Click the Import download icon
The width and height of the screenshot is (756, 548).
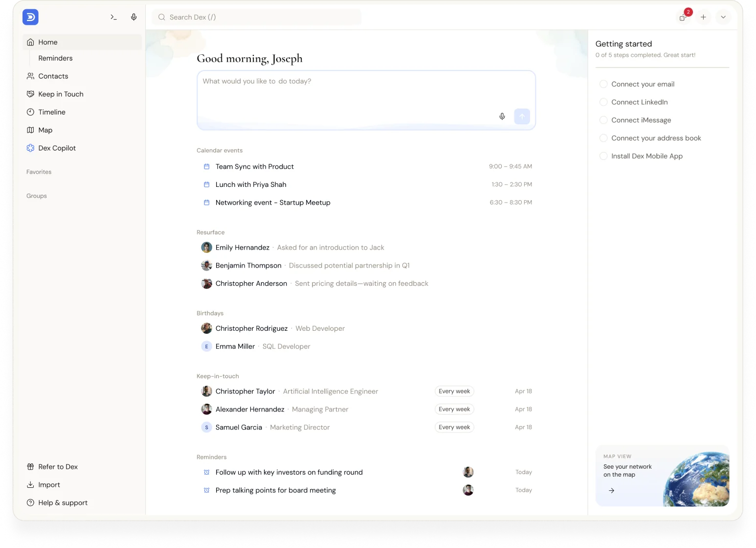[x=30, y=485]
